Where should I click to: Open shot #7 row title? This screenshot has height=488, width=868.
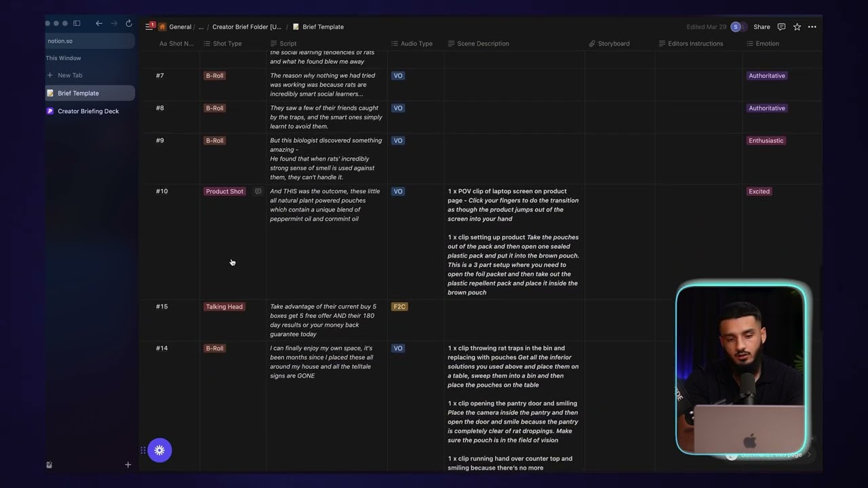160,76
